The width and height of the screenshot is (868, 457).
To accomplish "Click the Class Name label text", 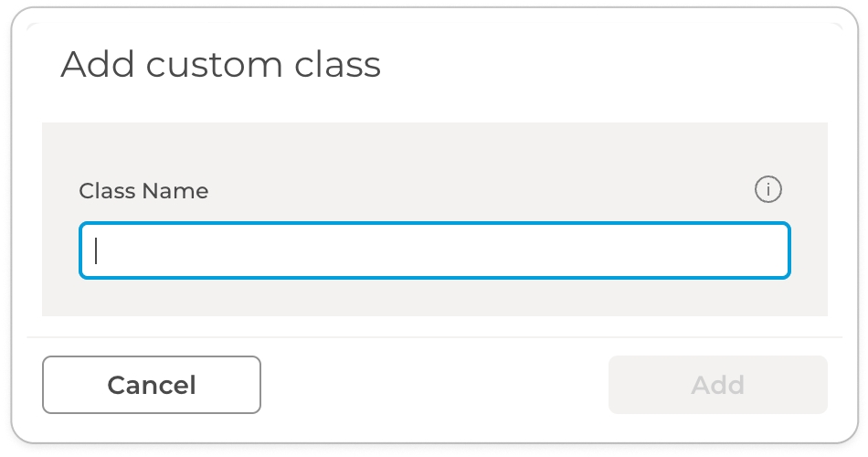I will coord(143,191).
